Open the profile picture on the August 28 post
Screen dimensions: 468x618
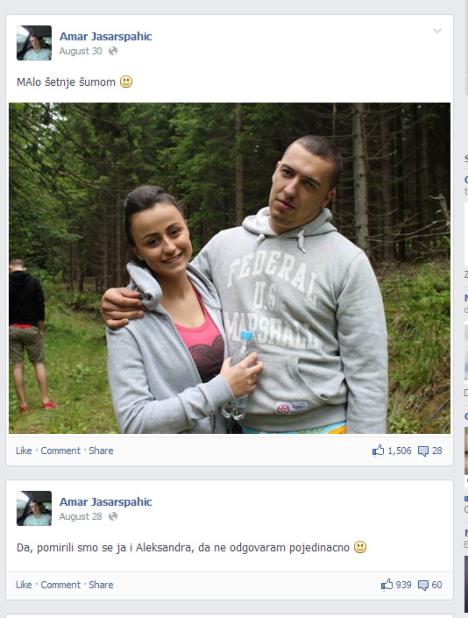(x=34, y=508)
